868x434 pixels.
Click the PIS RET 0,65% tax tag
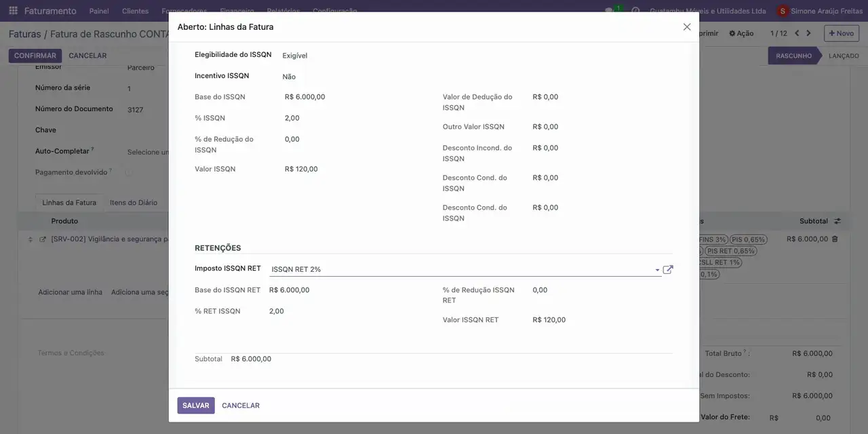731,251
